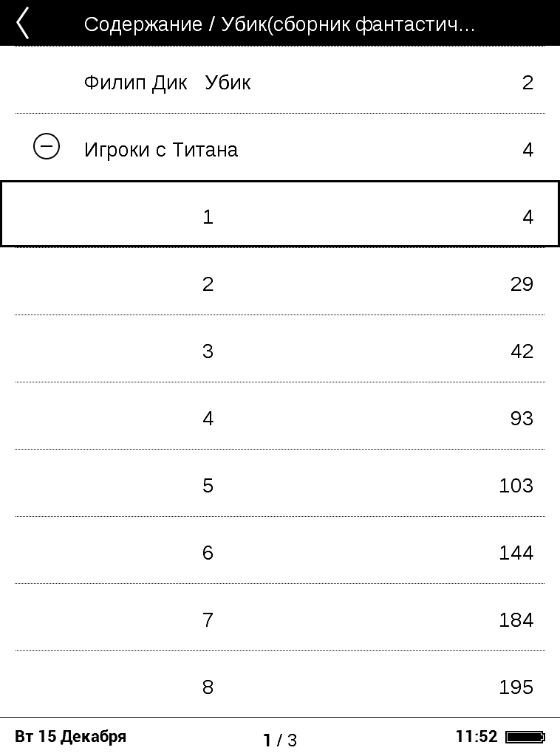Tap page number 4 beside Игроки с Титана
The height and width of the screenshot is (756, 560).
(x=528, y=150)
